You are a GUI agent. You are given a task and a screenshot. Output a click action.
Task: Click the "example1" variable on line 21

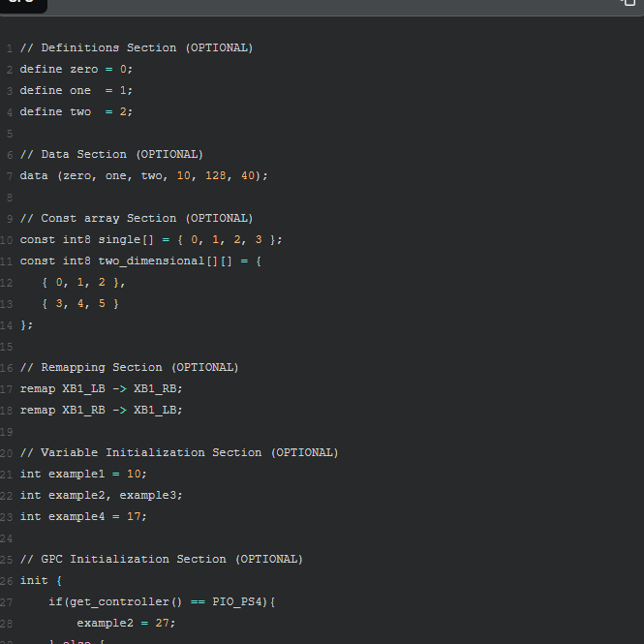click(x=76, y=474)
